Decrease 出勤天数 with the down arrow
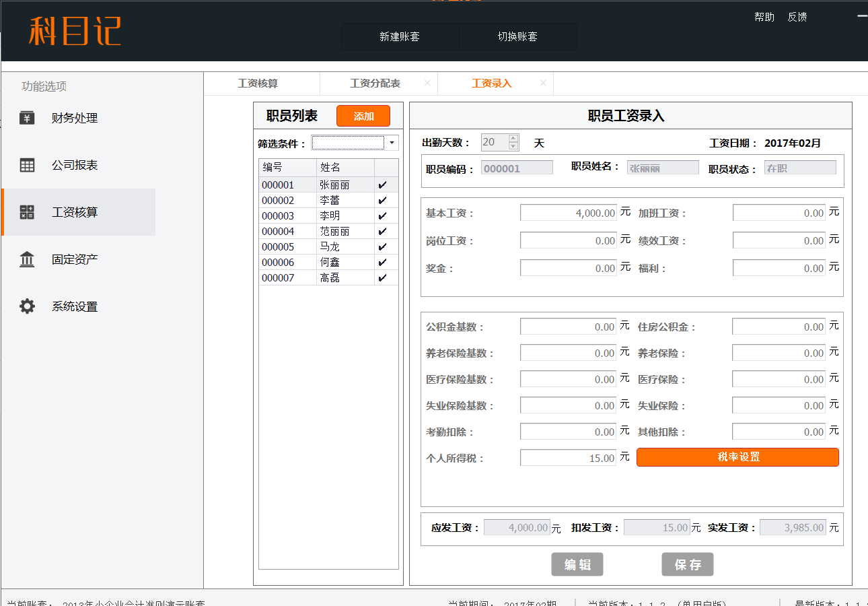 (x=513, y=146)
